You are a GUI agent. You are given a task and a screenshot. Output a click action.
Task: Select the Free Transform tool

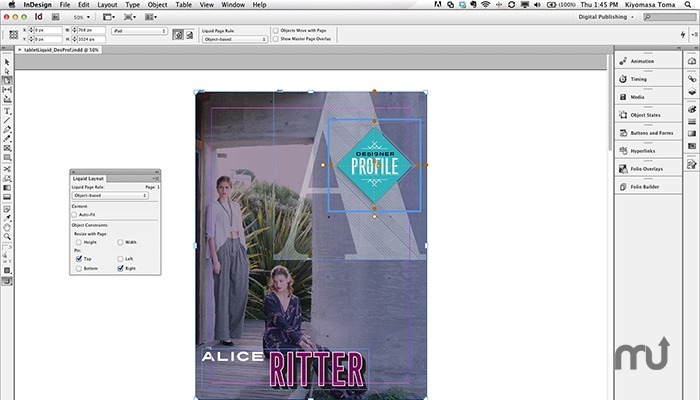coord(7,178)
